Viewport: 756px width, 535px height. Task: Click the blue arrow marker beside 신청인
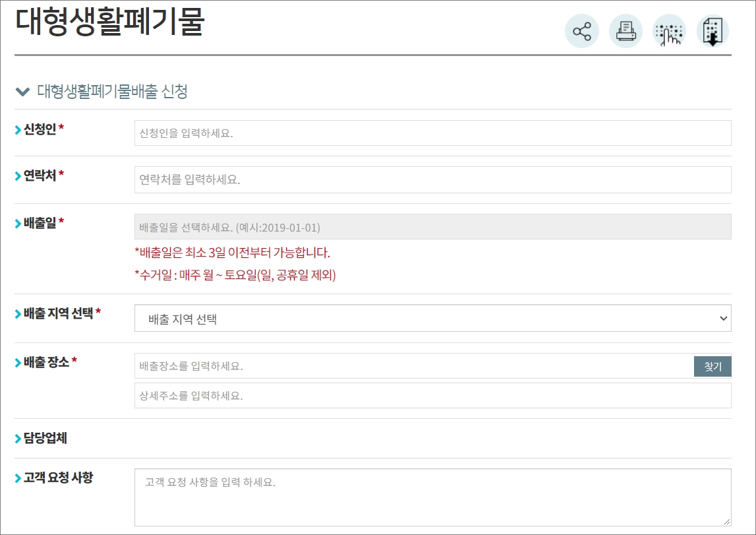pos(18,129)
